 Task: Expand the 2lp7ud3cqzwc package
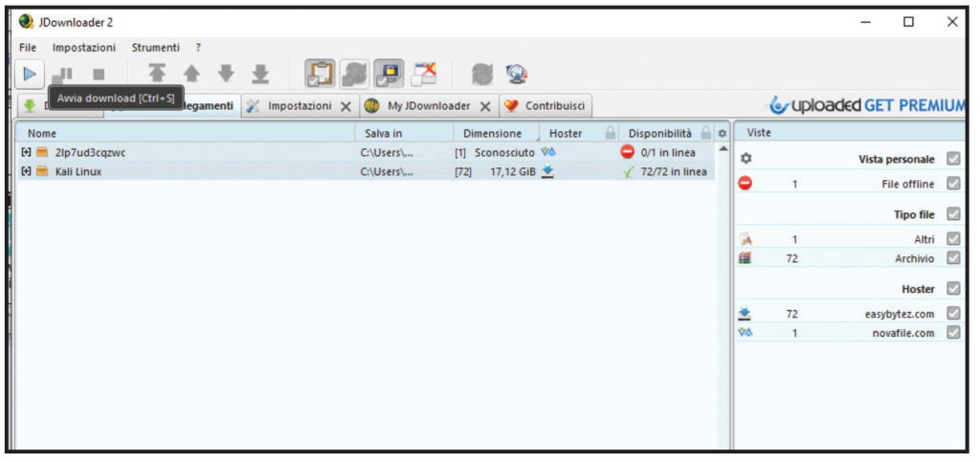click(x=26, y=152)
